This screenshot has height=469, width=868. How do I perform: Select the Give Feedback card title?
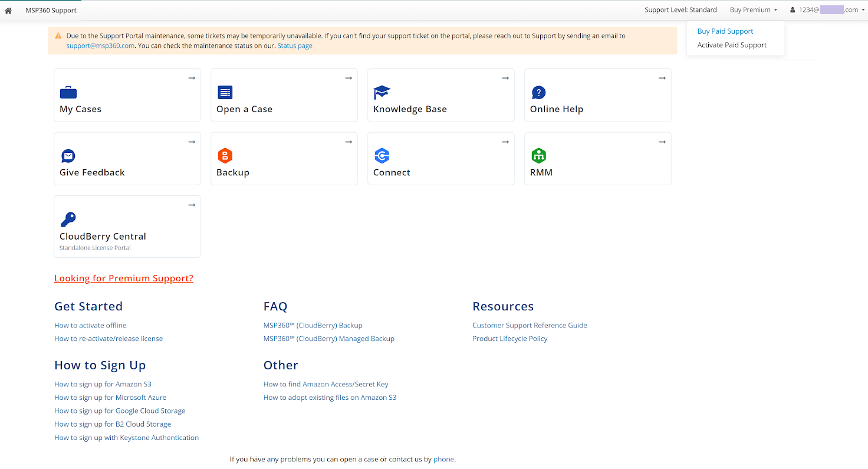(92, 172)
